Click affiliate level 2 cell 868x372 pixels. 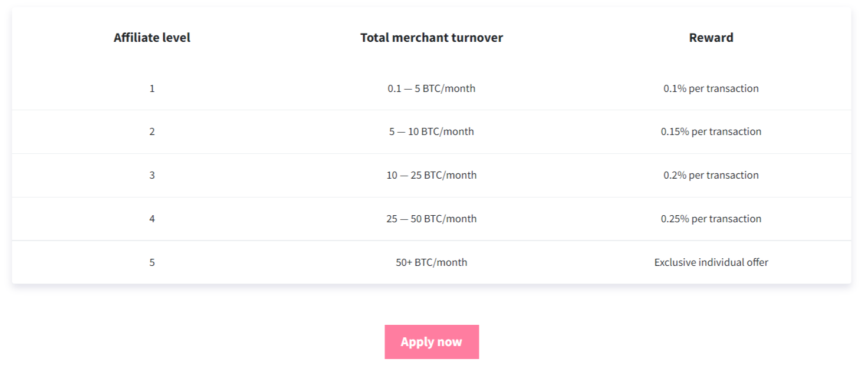click(152, 131)
